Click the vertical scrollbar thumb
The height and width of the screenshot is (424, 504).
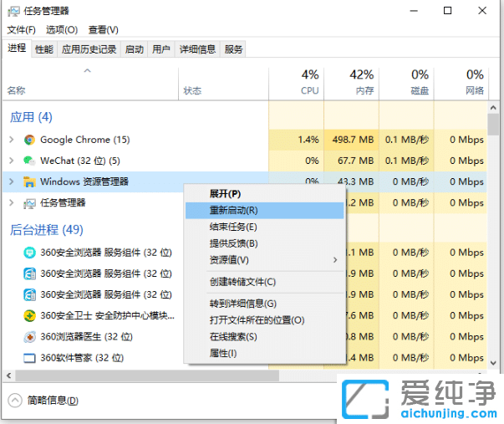(493, 125)
